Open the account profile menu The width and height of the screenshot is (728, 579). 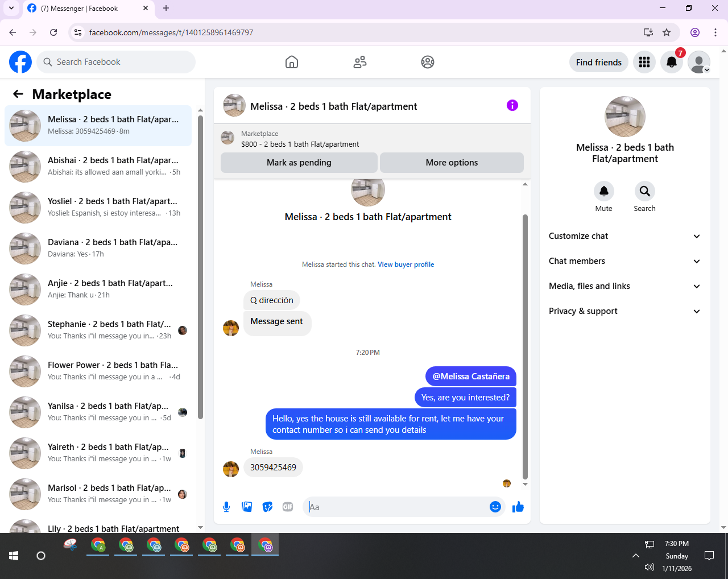(699, 62)
